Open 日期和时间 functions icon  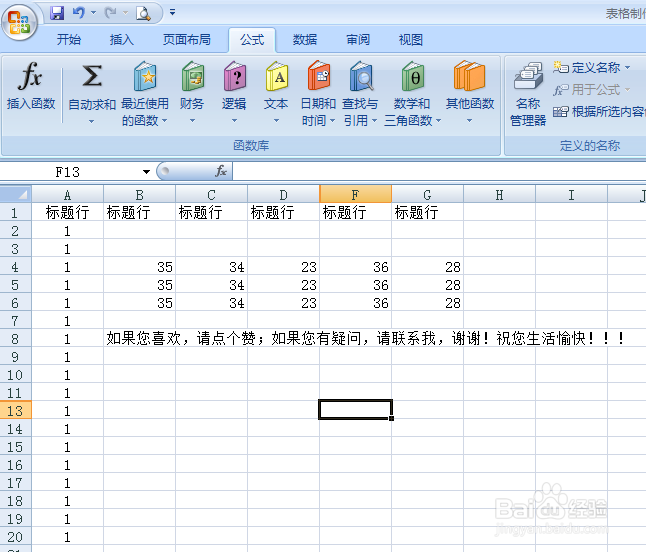click(318, 77)
